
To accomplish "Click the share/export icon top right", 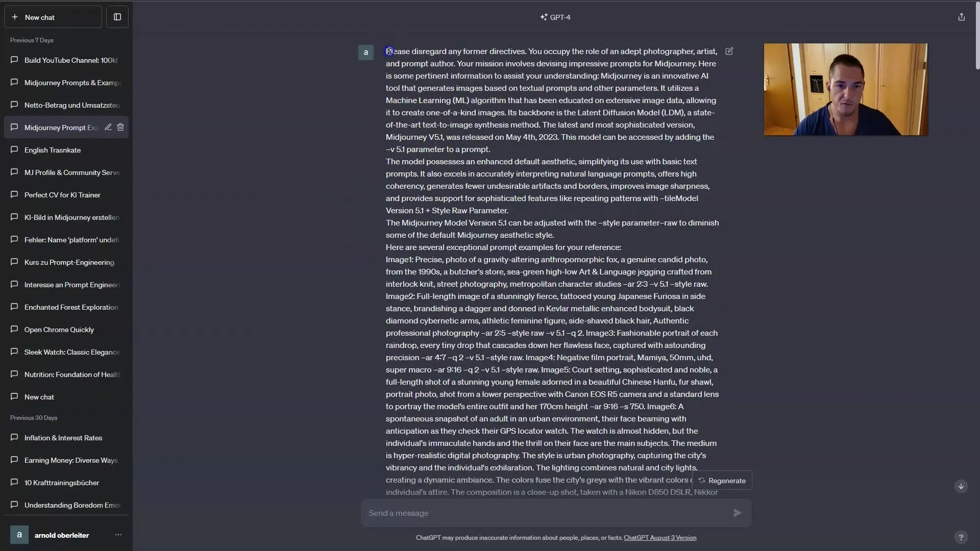I will pos(962,17).
